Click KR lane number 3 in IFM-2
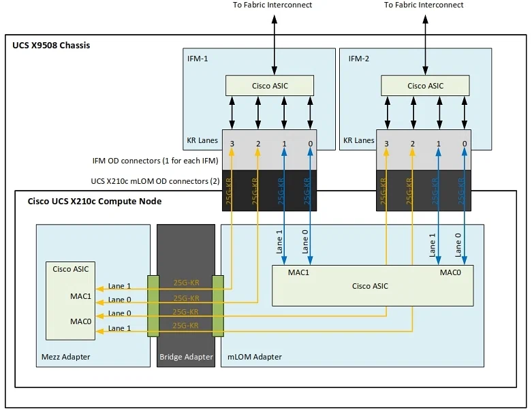 pyautogui.click(x=386, y=144)
